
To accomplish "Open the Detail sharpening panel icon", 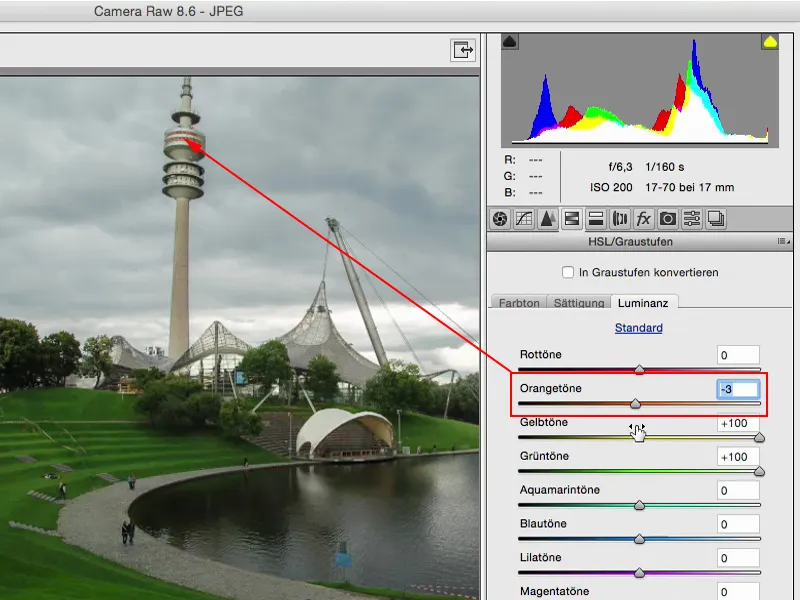I will click(x=547, y=219).
